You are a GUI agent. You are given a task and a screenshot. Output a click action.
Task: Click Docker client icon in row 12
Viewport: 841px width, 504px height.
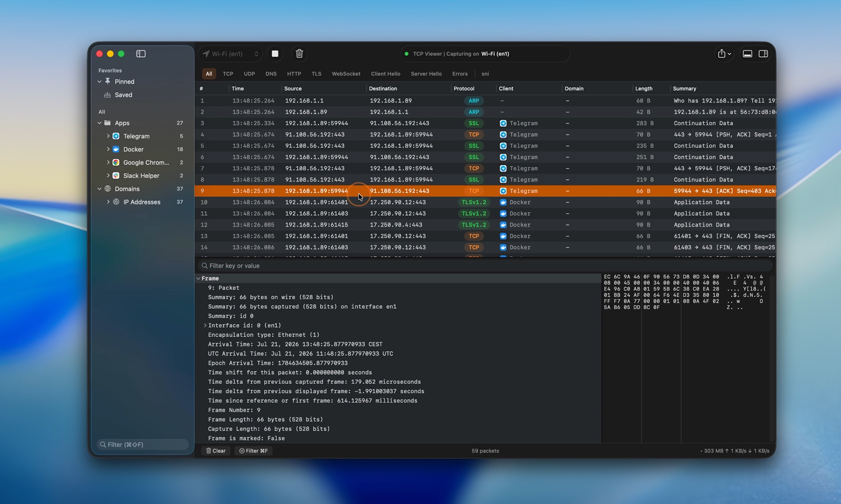[503, 225]
